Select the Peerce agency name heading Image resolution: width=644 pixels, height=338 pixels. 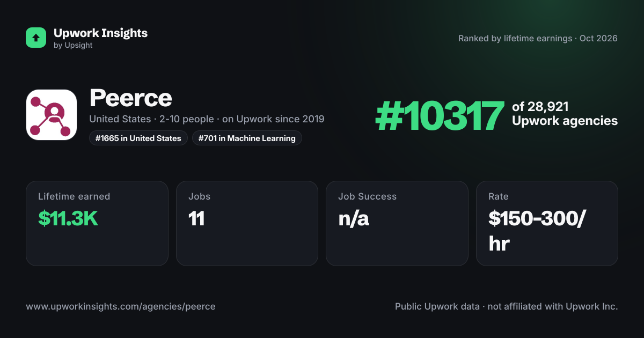[130, 98]
